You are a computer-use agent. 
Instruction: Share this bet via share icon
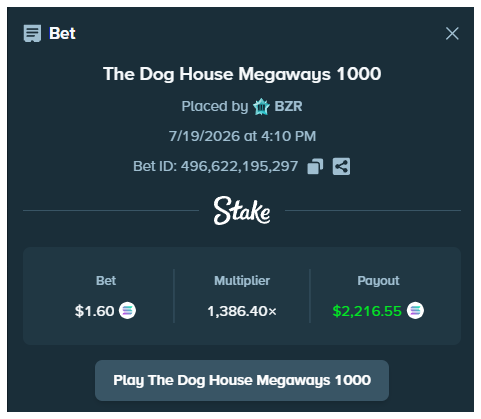click(341, 166)
